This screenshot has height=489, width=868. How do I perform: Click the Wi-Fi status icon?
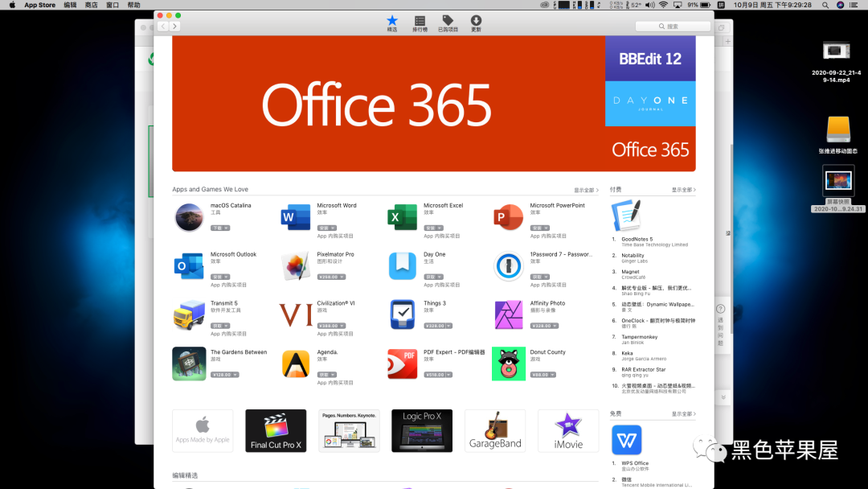tap(663, 5)
